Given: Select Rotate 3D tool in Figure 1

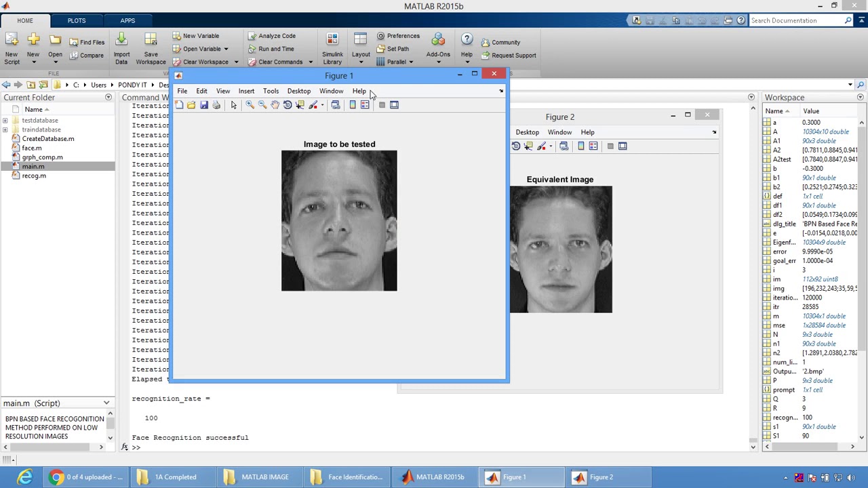Looking at the screenshot, I should coord(288,105).
